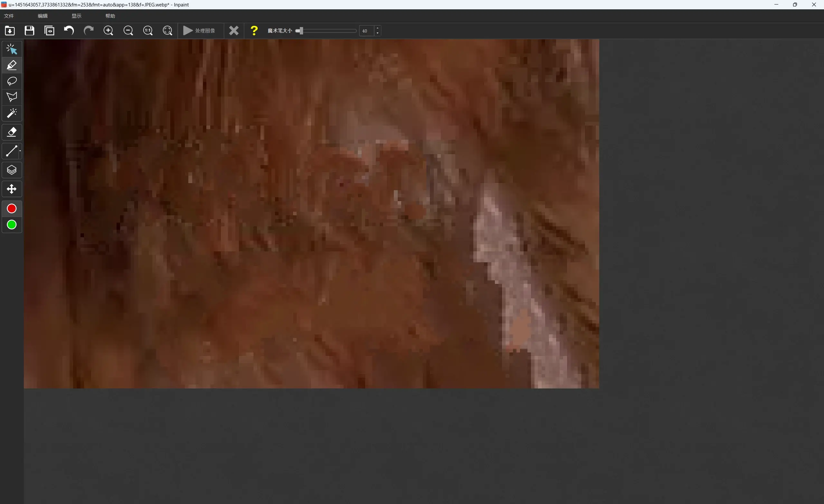Open the help question mark
824x504 pixels.
point(254,30)
